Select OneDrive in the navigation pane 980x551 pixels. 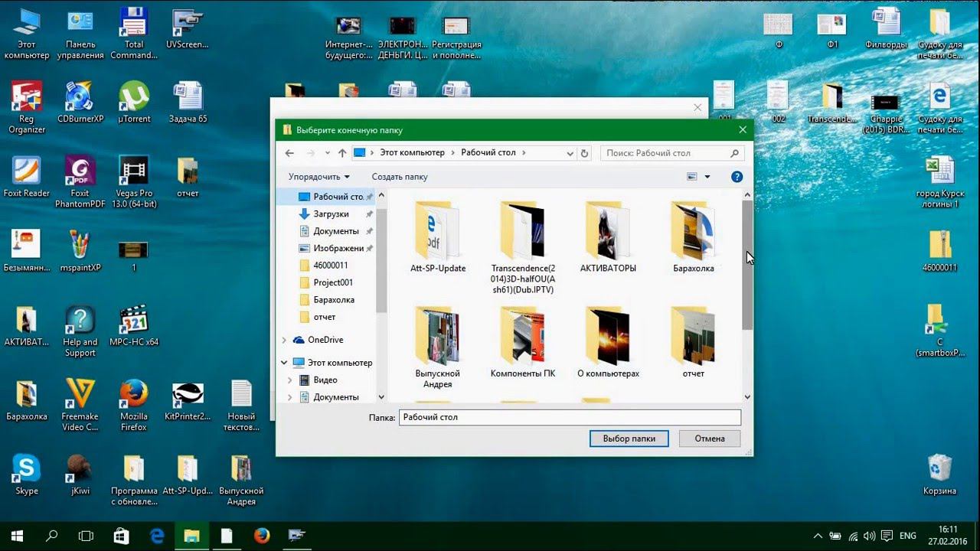pos(325,340)
